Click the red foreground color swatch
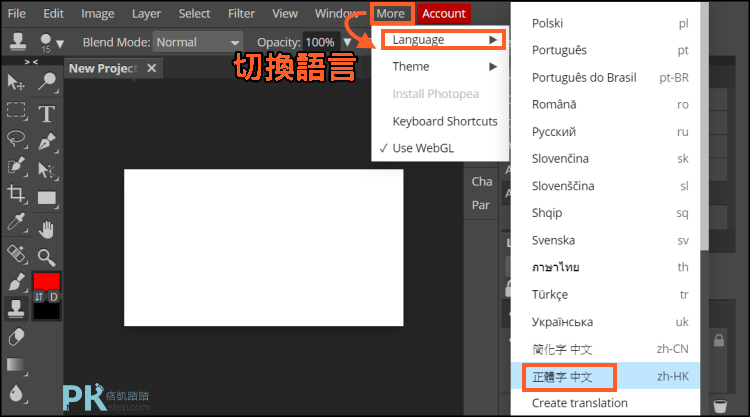The height and width of the screenshot is (417, 750). [46, 281]
